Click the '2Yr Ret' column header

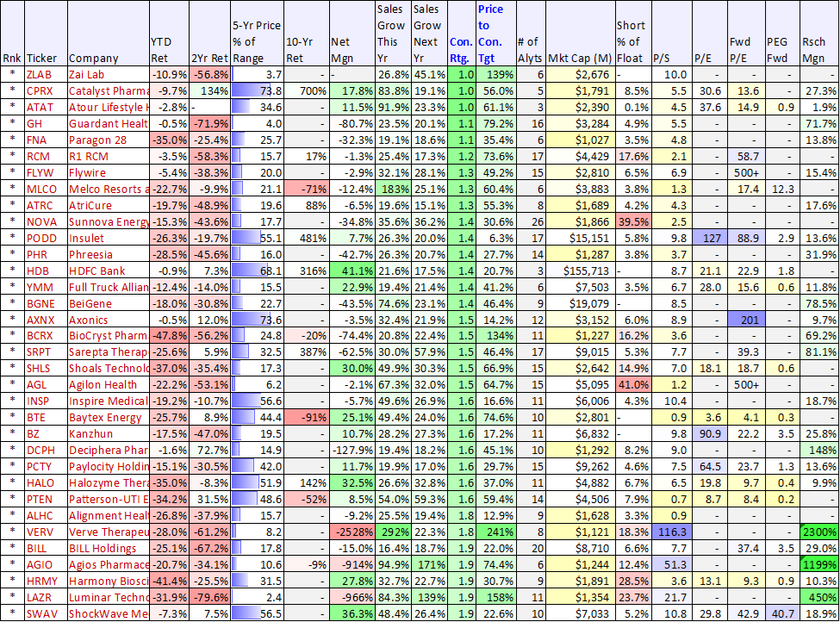(210, 34)
